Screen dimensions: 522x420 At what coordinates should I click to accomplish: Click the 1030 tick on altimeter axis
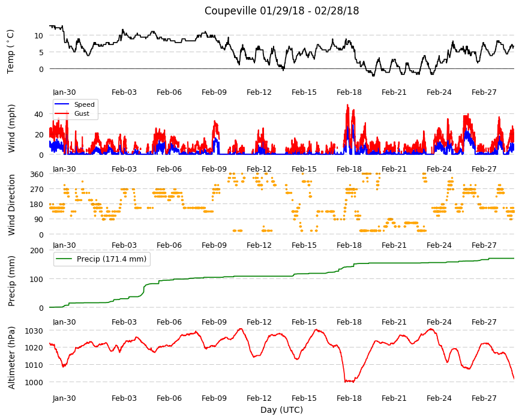click(x=34, y=331)
